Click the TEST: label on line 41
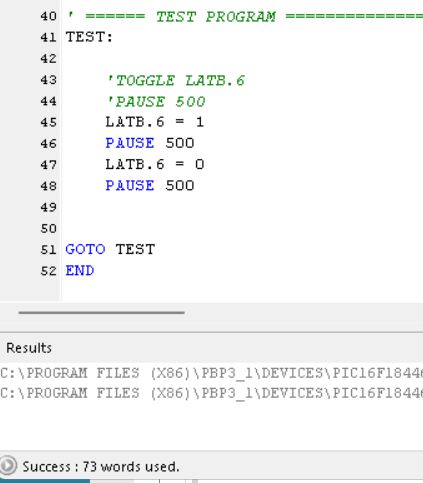Image resolution: width=423 pixels, height=483 pixels. [89, 37]
